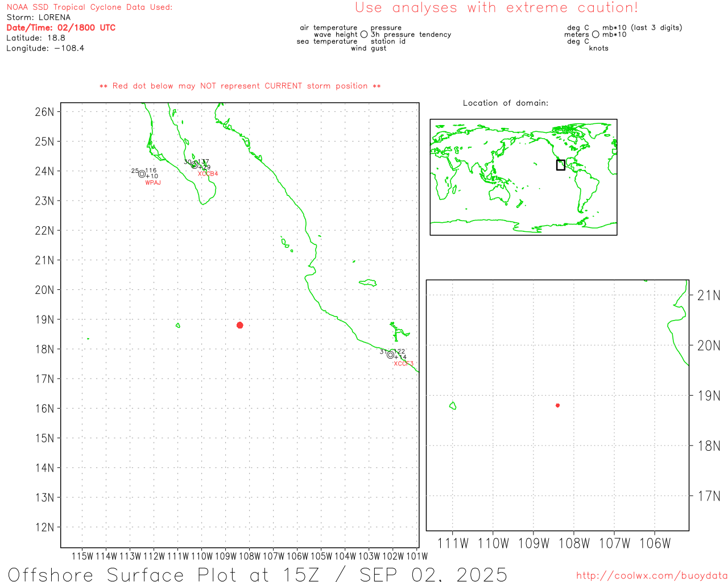
Task: Click the 'knots' units label
Action: (599, 48)
